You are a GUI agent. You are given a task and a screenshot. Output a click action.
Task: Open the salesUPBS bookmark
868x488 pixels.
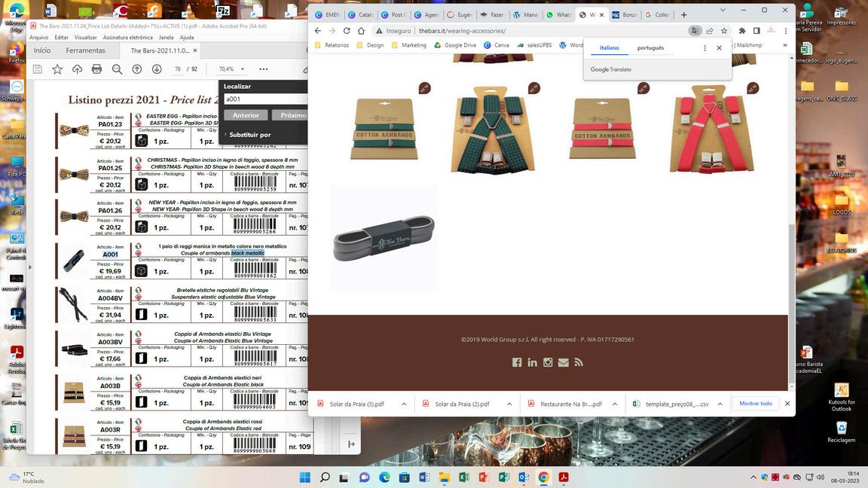click(x=534, y=45)
